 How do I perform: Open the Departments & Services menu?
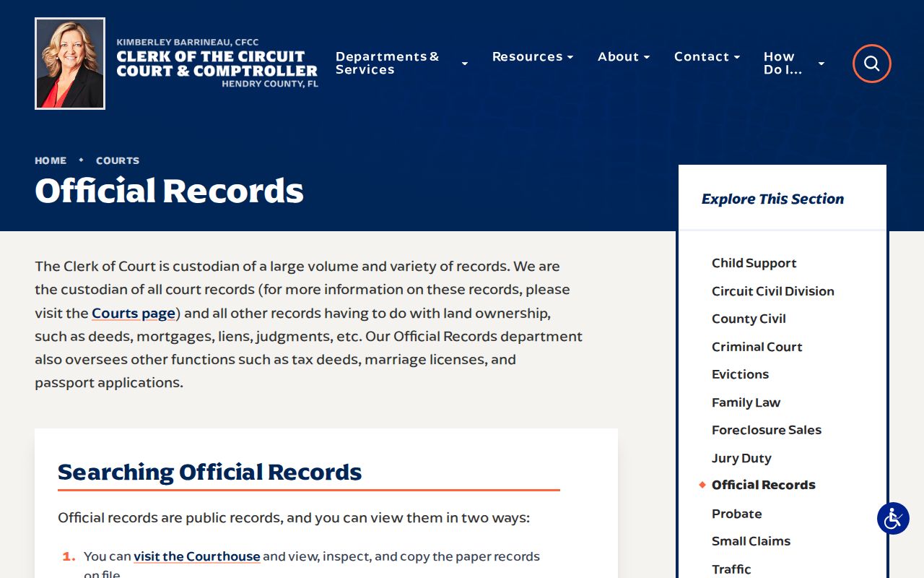tap(387, 63)
